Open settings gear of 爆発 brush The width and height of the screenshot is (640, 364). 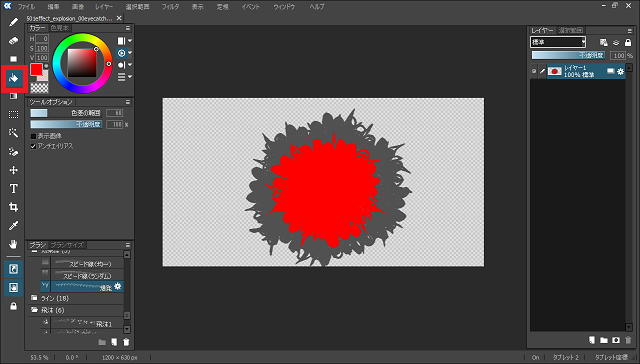click(x=118, y=286)
